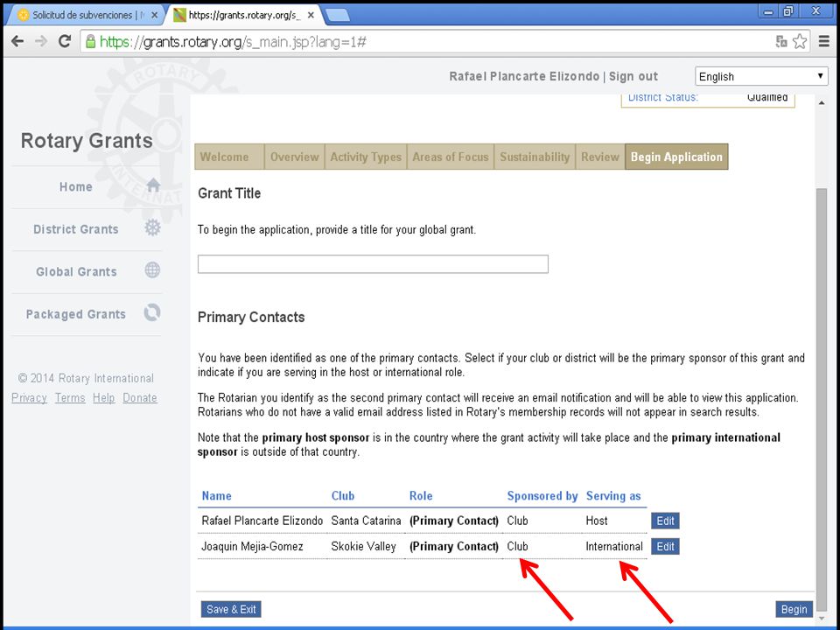
Task: Edit the Rafael Plancarte Elizondo contact row
Action: point(665,521)
